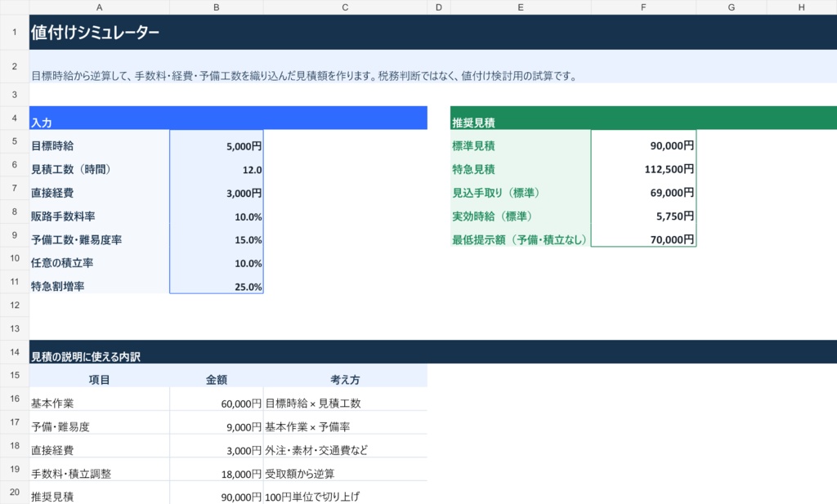Select the 最低提示額（予備･積立なし） label
This screenshot has height=504, width=837.
click(521, 235)
